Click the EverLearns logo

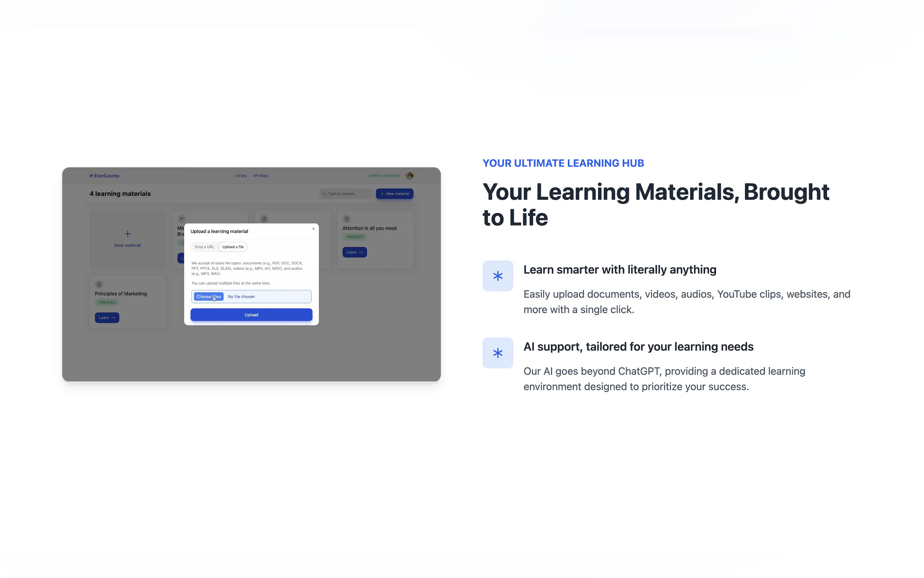click(104, 176)
